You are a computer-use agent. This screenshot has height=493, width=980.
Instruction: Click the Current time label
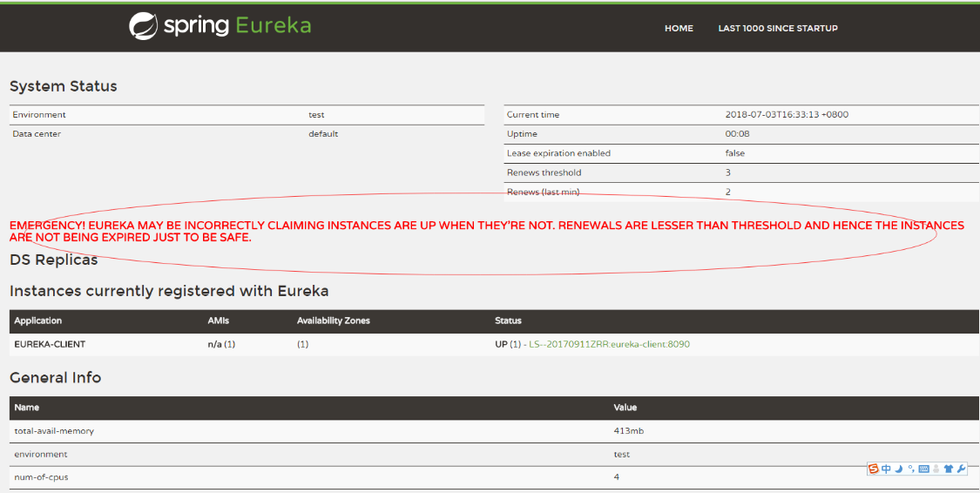[533, 115]
